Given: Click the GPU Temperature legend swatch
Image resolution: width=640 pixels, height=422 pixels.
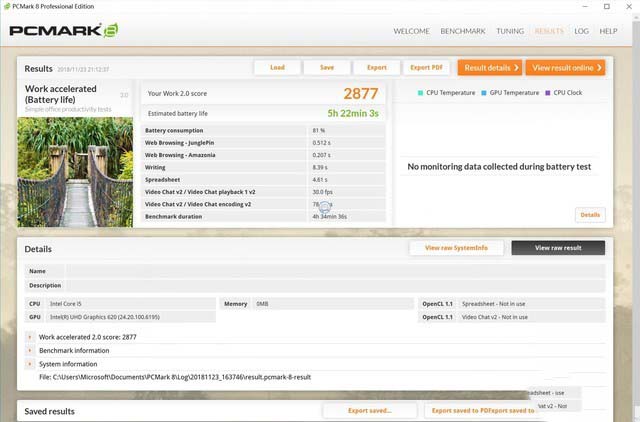Looking at the screenshot, I should pyautogui.click(x=484, y=93).
